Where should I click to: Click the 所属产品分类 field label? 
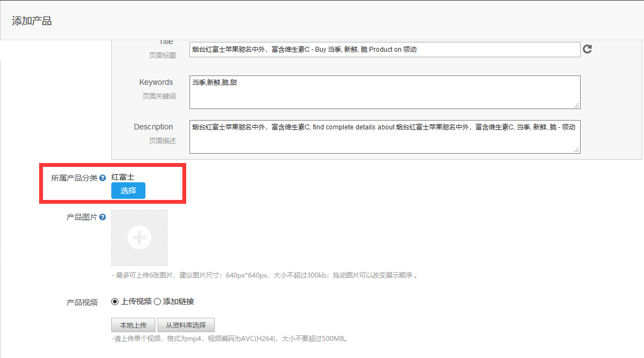(74, 178)
